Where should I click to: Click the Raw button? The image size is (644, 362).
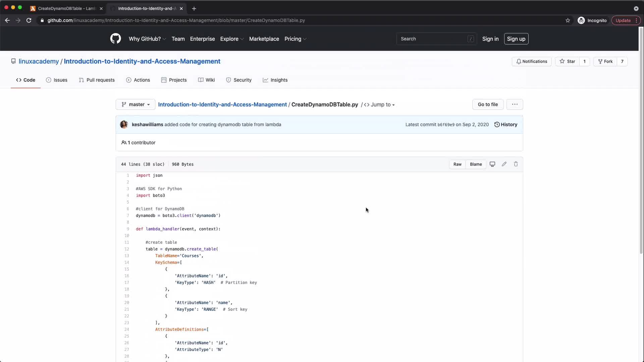coord(457,164)
